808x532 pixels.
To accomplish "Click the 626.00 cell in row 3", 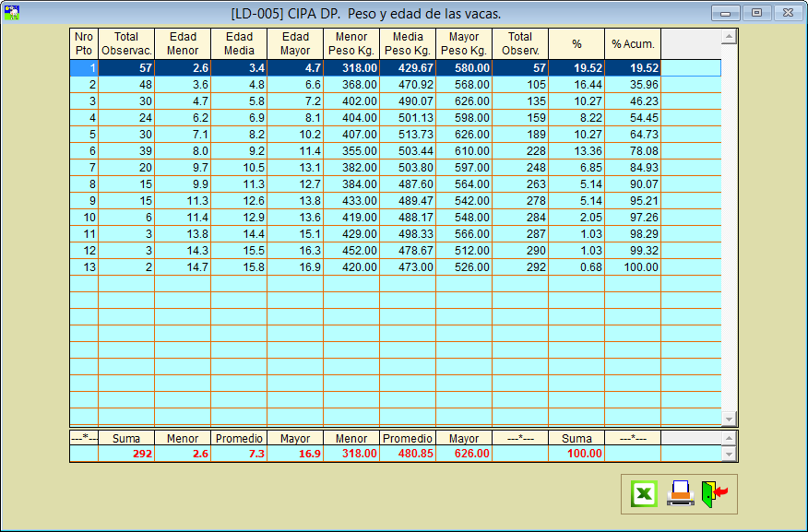I will coord(464,101).
